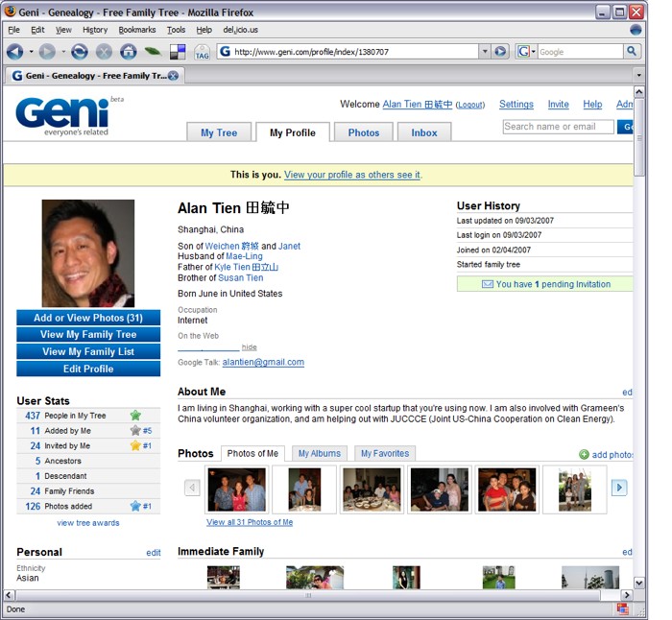Click the blue star beside Photos added
The height and width of the screenshot is (620, 672).
coord(135,506)
